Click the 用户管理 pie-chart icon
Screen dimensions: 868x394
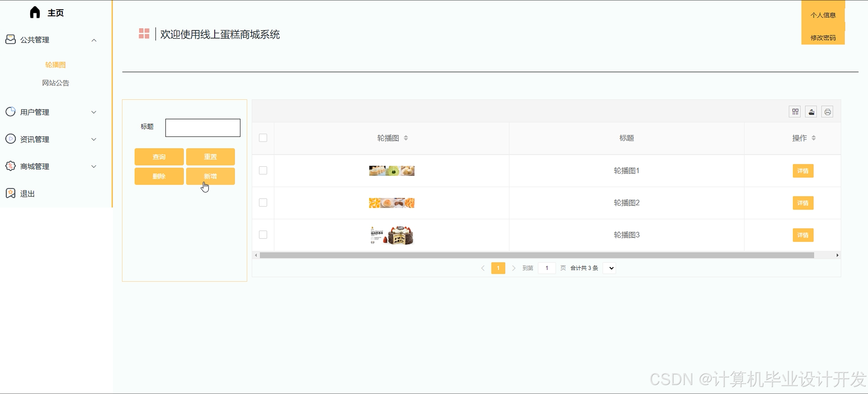point(11,112)
